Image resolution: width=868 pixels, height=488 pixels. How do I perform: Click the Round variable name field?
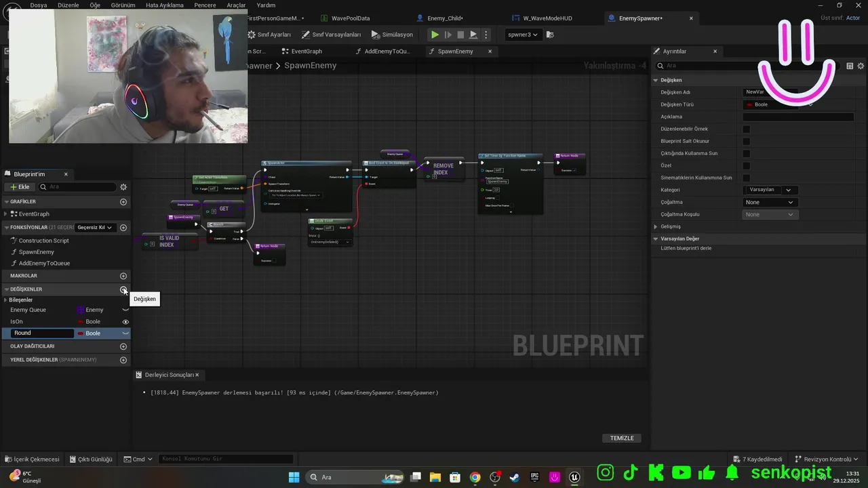[x=43, y=333]
